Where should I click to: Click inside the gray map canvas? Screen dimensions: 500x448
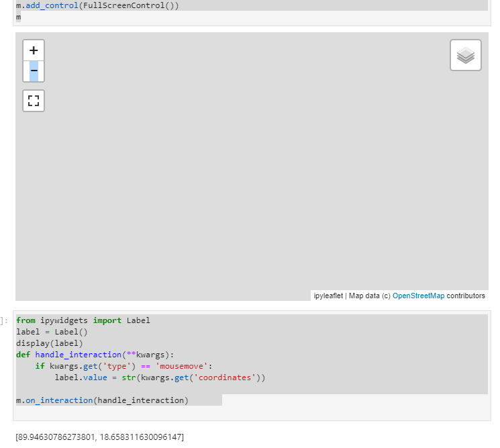(252, 166)
